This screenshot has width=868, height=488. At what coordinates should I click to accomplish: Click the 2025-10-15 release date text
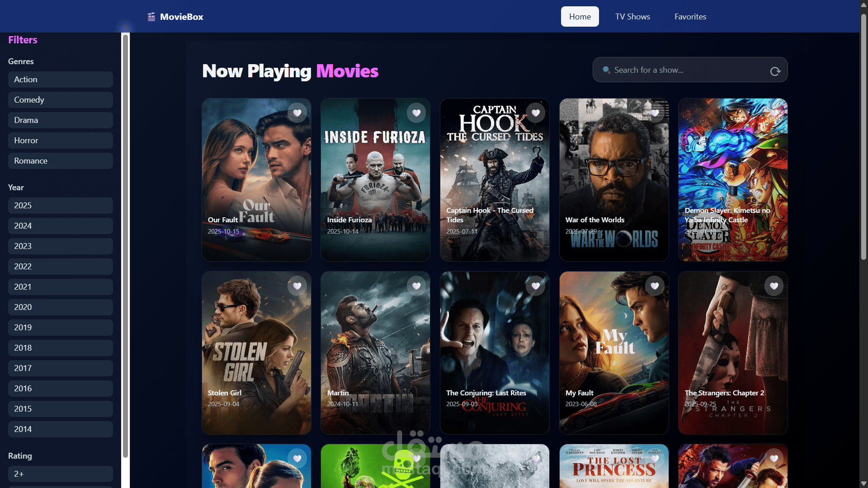tap(223, 231)
